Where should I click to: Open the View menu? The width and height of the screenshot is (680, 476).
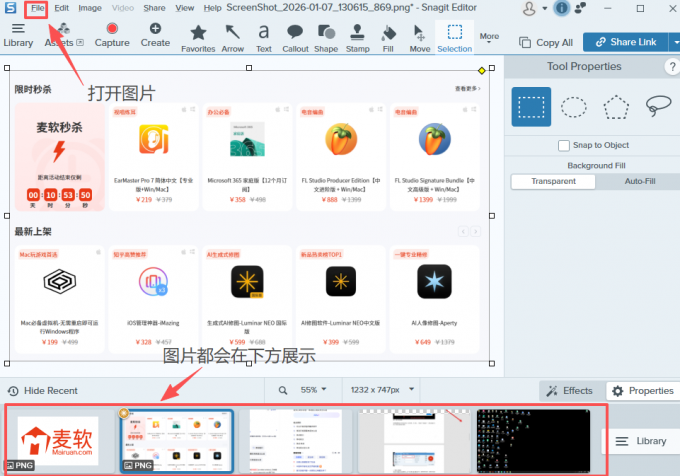click(x=184, y=8)
